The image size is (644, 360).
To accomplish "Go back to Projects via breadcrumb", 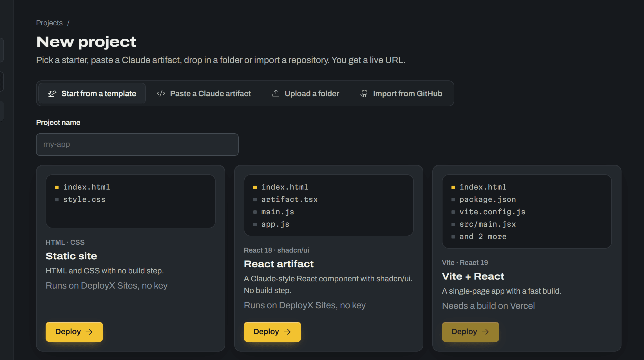I will point(49,23).
